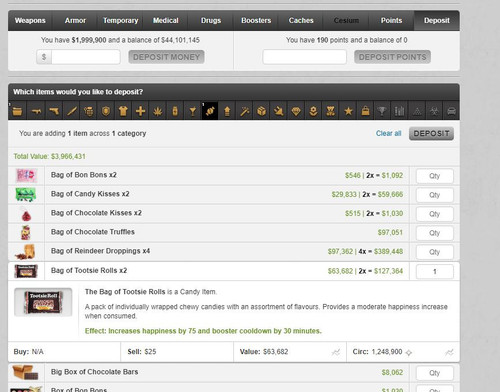
Task: Click the DEPOSIT items button
Action: click(x=431, y=134)
